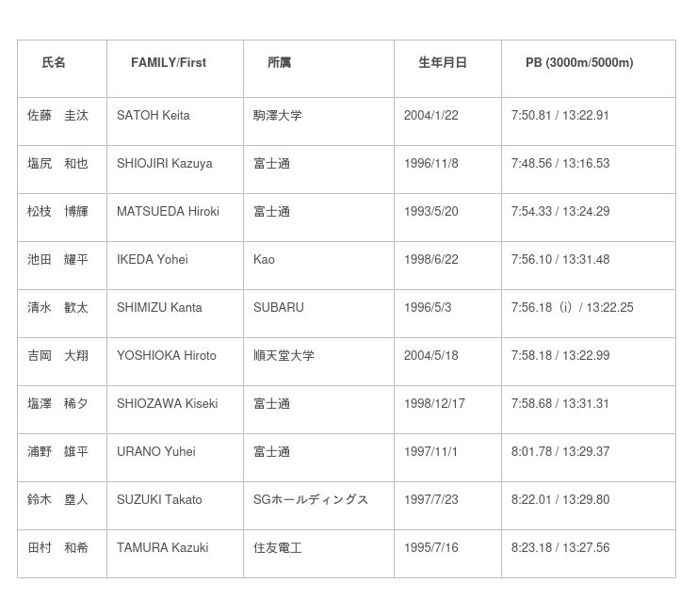Click the TAMURA Kazuki cell

(x=163, y=548)
